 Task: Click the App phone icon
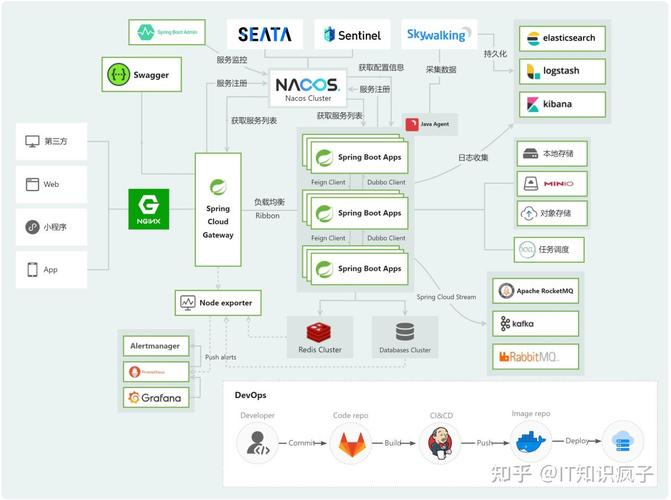pos(33,269)
